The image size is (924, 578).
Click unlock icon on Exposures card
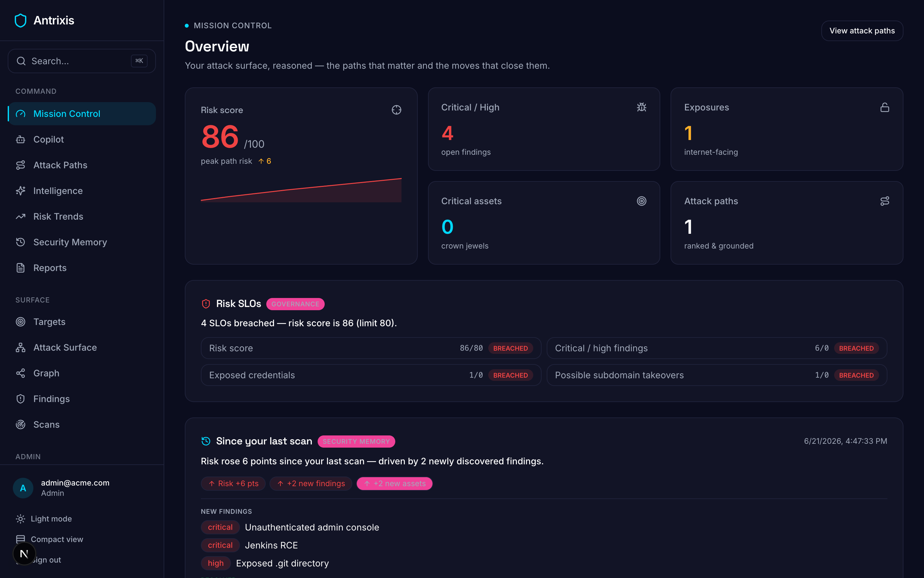885,108
